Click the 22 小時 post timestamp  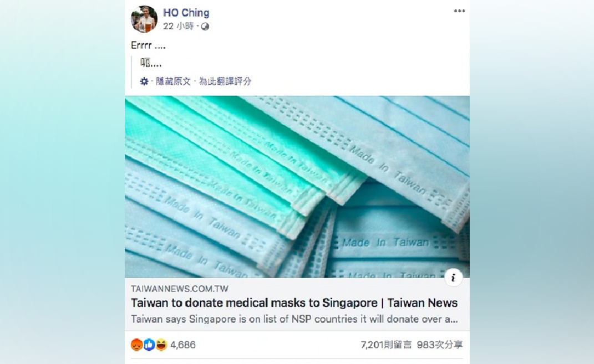tap(179, 26)
